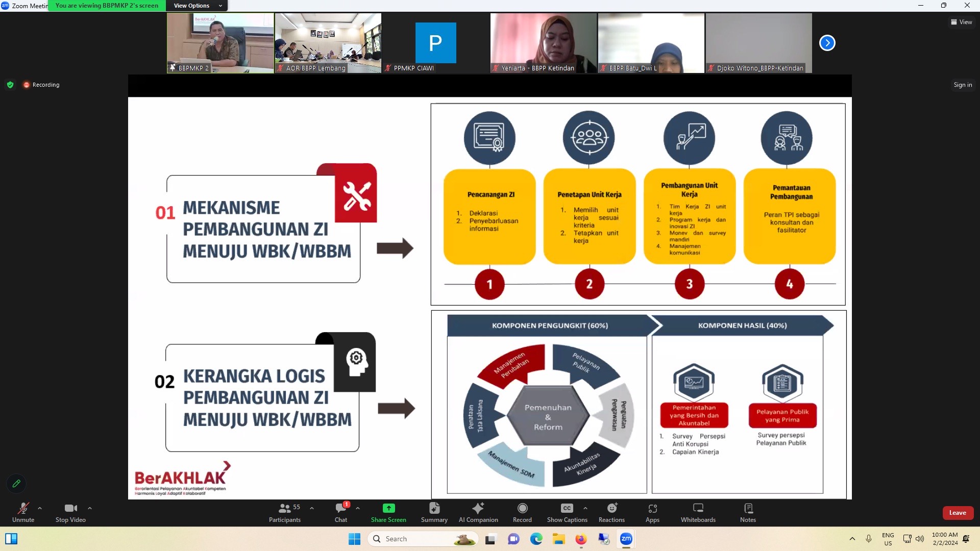Open the Notes tool

tap(748, 512)
